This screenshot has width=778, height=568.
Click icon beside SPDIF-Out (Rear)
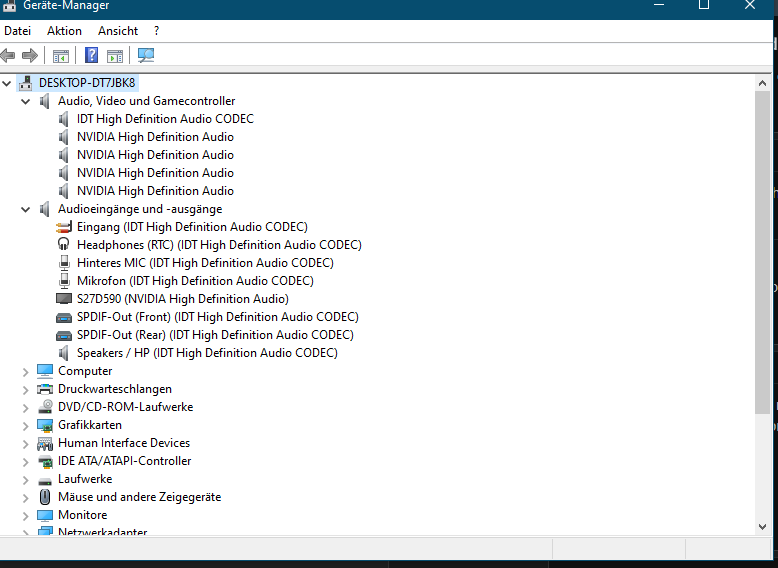point(64,335)
